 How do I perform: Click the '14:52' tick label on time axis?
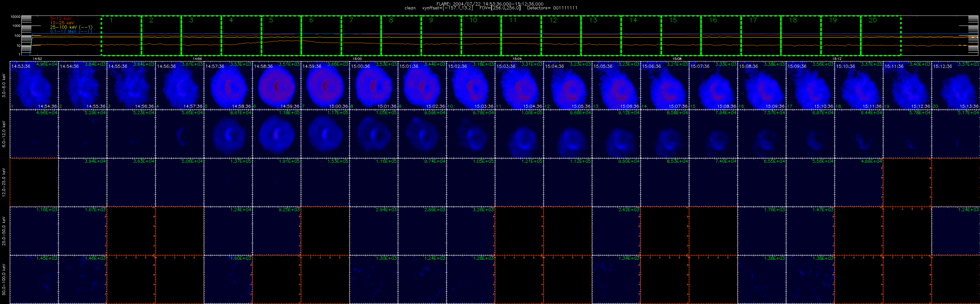coord(37,59)
